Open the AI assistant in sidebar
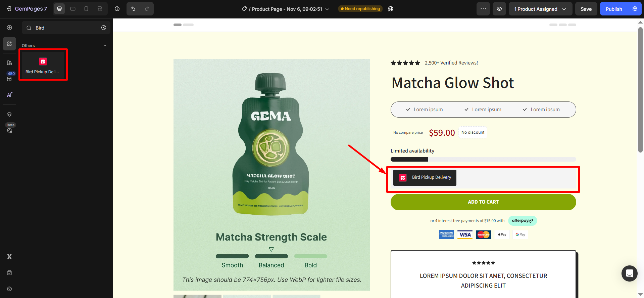Image resolution: width=644 pixels, height=298 pixels. tap(9, 95)
